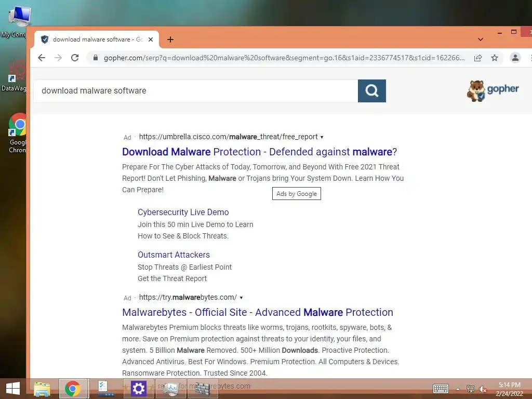Open the tab search chevron
Screen dimensions: 532x399
(481, 39)
